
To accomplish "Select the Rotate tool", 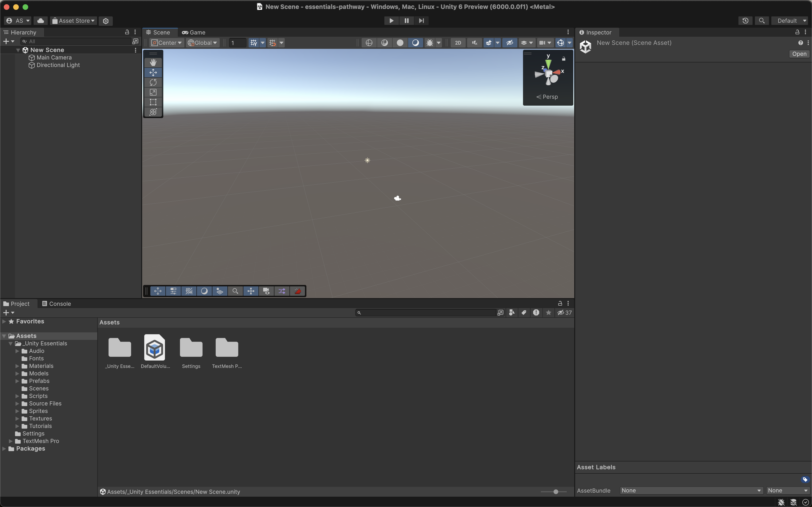I will point(153,82).
